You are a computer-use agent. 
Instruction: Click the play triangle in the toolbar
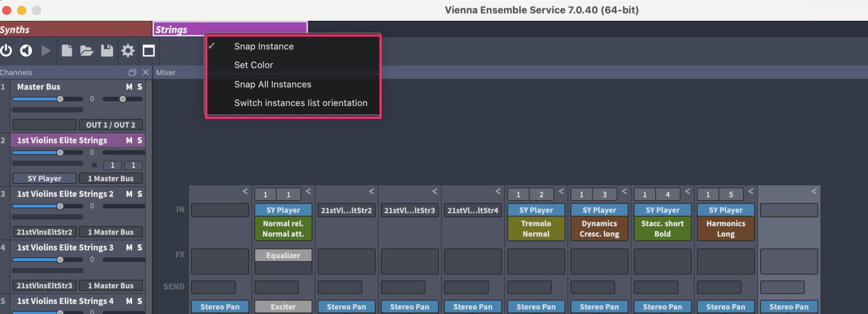click(46, 50)
